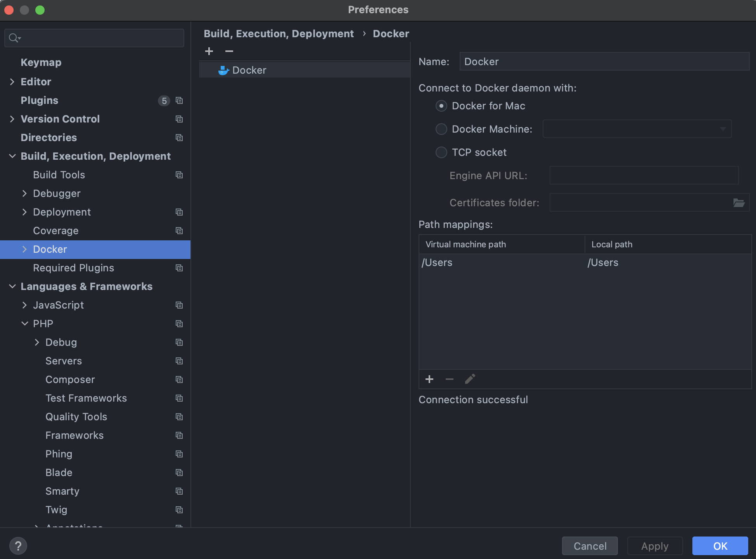
Task: Open the Languages & Frameworks section
Action: pos(86,286)
